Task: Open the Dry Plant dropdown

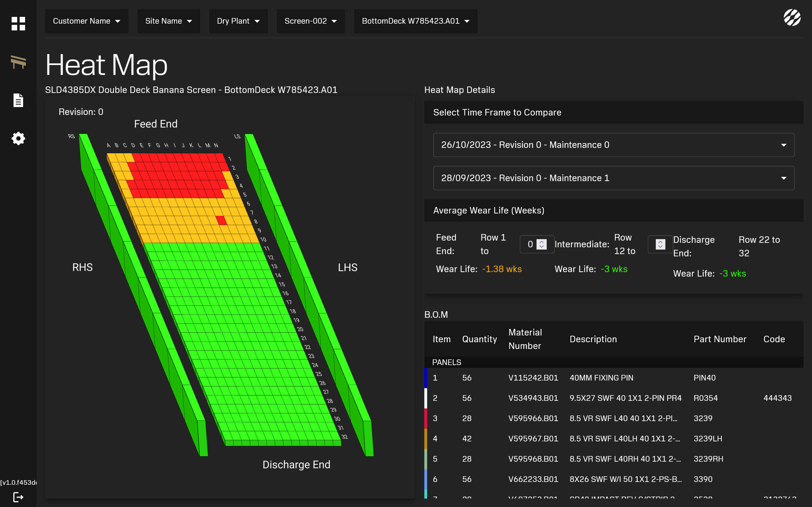Action: click(238, 21)
